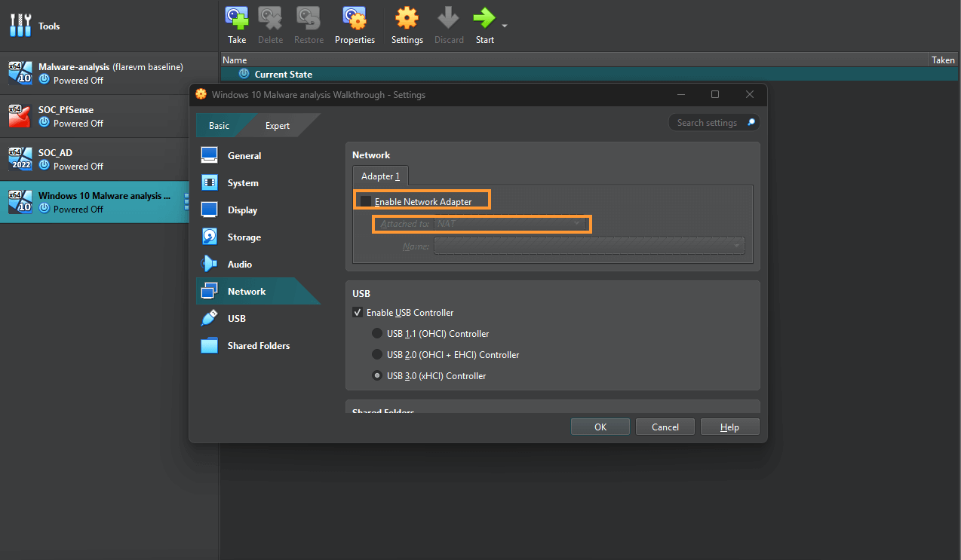
Task: Tick the Enable Network Adapter checkbox
Action: (x=366, y=201)
